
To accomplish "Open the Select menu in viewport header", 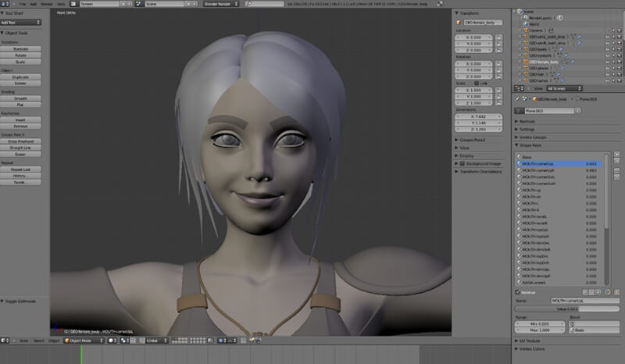I will [x=38, y=341].
